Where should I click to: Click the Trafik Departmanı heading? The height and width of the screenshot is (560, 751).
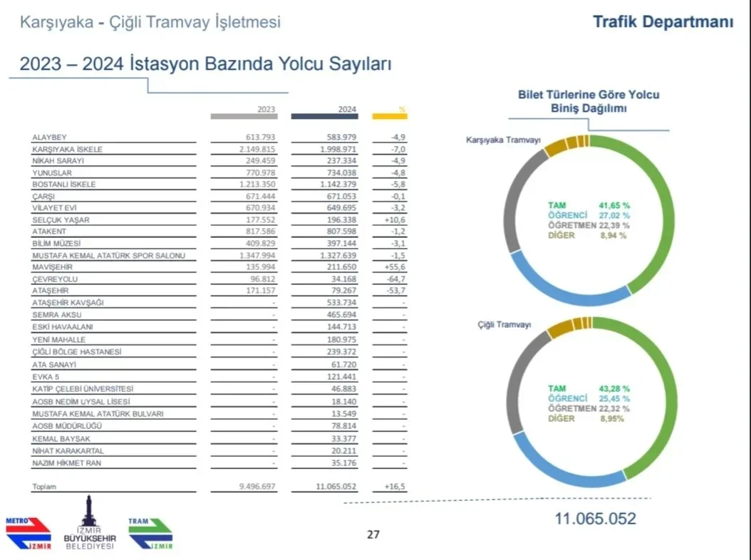[x=662, y=22]
